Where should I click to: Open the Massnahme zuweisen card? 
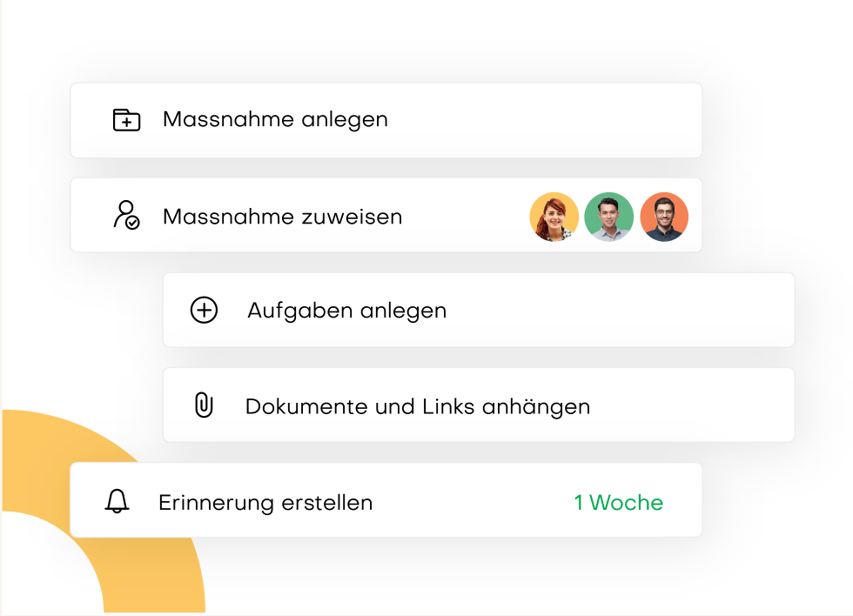tap(386, 215)
